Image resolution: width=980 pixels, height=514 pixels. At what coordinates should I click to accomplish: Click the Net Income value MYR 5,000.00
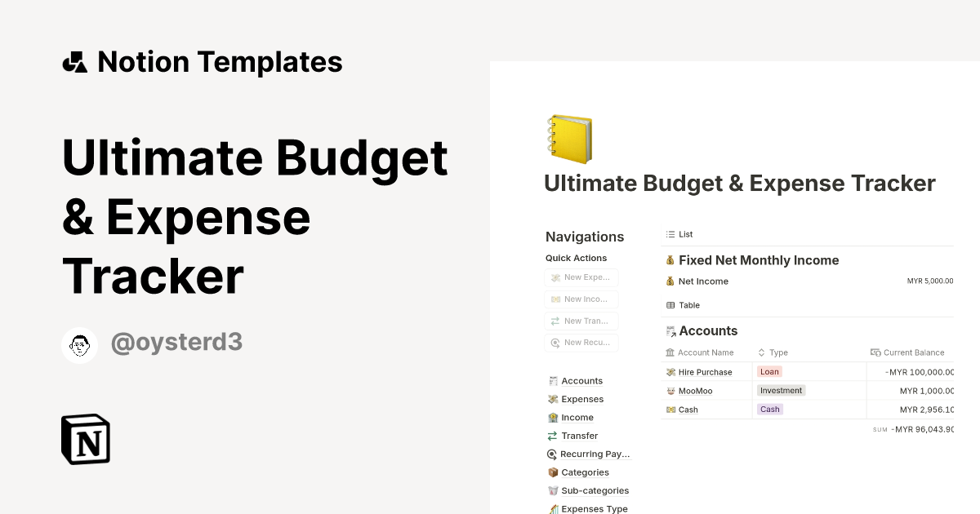(x=930, y=281)
